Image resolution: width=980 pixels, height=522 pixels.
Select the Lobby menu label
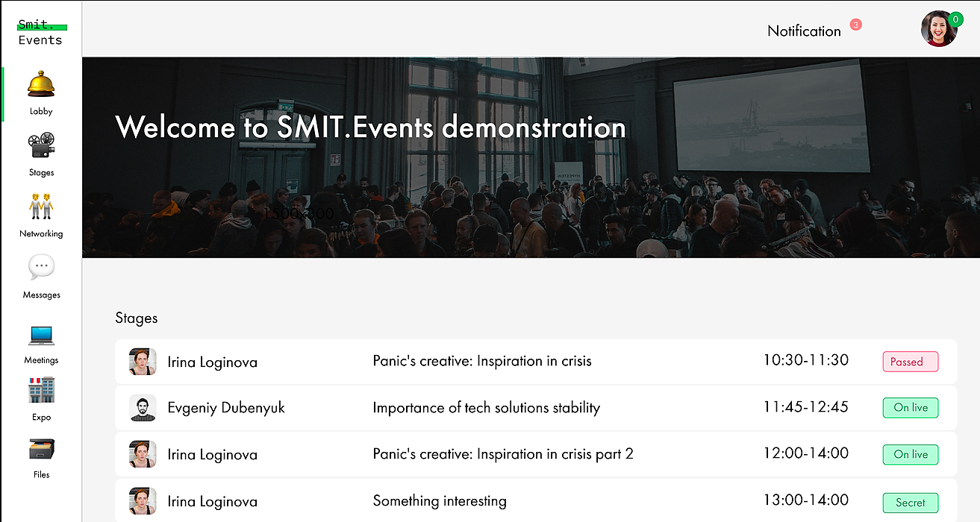(x=41, y=112)
